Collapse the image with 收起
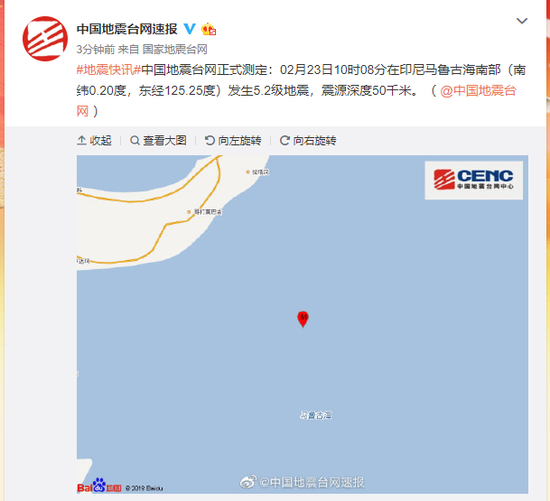 94,141
